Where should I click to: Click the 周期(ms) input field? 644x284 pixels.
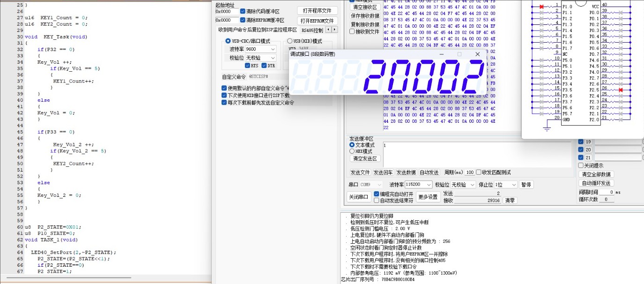[469, 172]
